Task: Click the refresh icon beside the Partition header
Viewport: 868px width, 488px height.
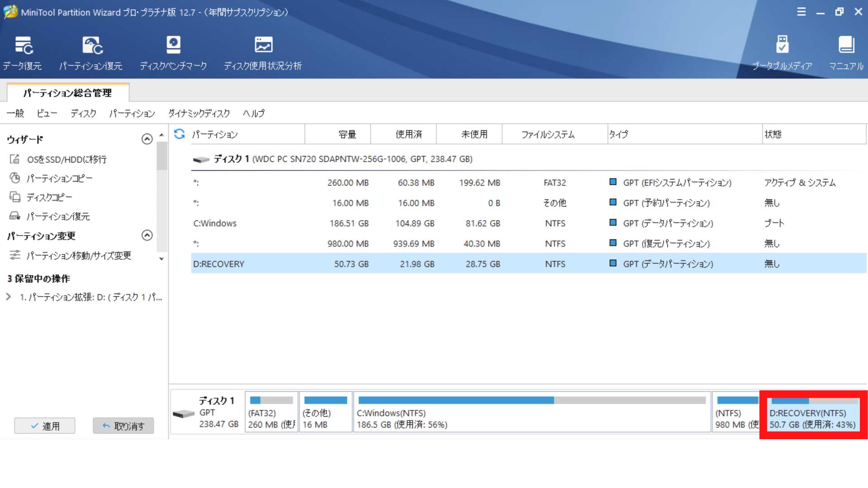Action: click(179, 134)
